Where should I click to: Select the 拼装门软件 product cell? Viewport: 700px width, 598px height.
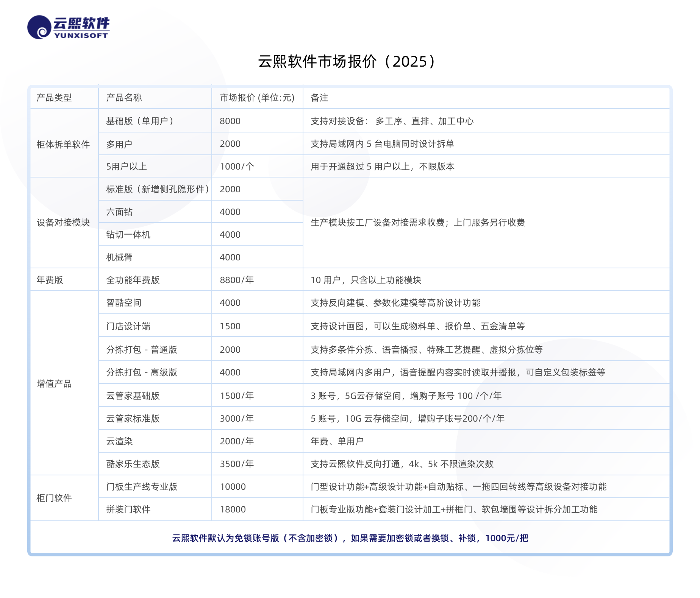coord(128,509)
